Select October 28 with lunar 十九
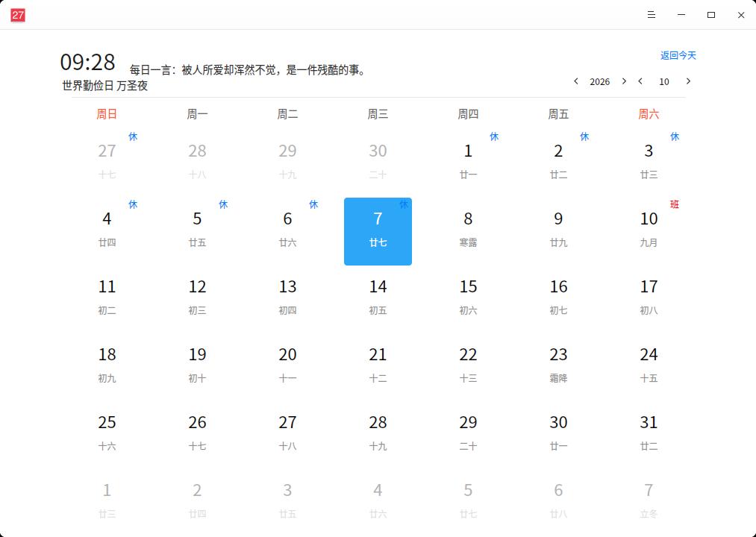This screenshot has height=537, width=756. (x=378, y=436)
